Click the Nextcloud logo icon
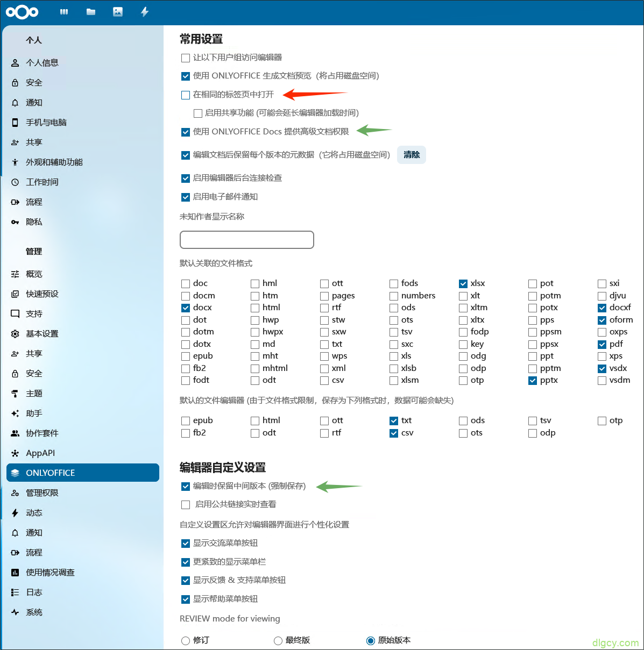The image size is (644, 650). pos(22,12)
